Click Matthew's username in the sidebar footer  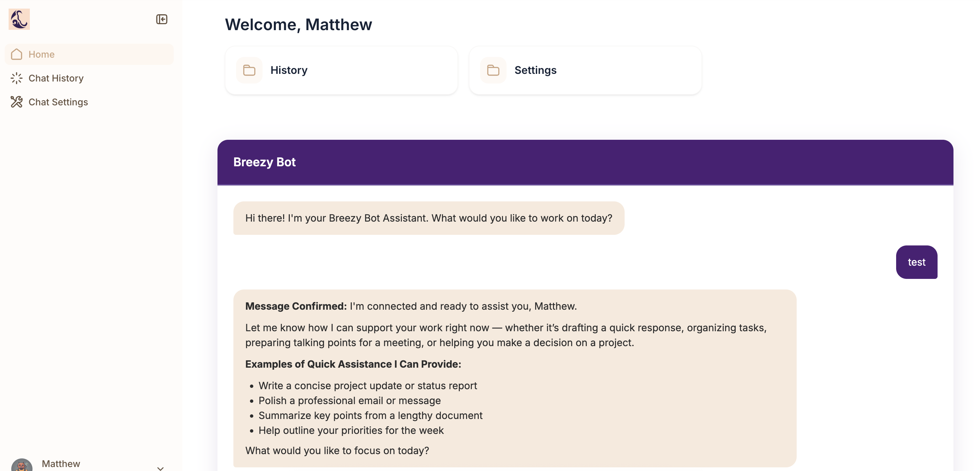pyautogui.click(x=61, y=464)
